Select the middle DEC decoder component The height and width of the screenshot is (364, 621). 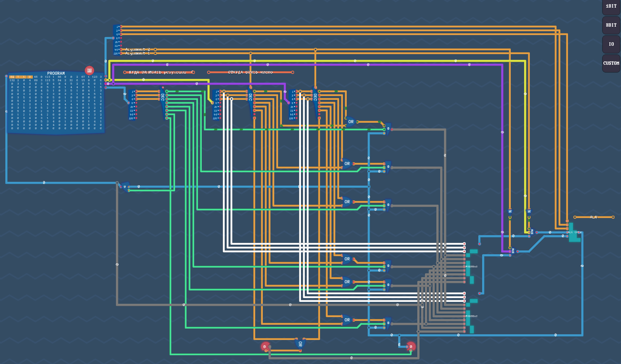point(251,102)
